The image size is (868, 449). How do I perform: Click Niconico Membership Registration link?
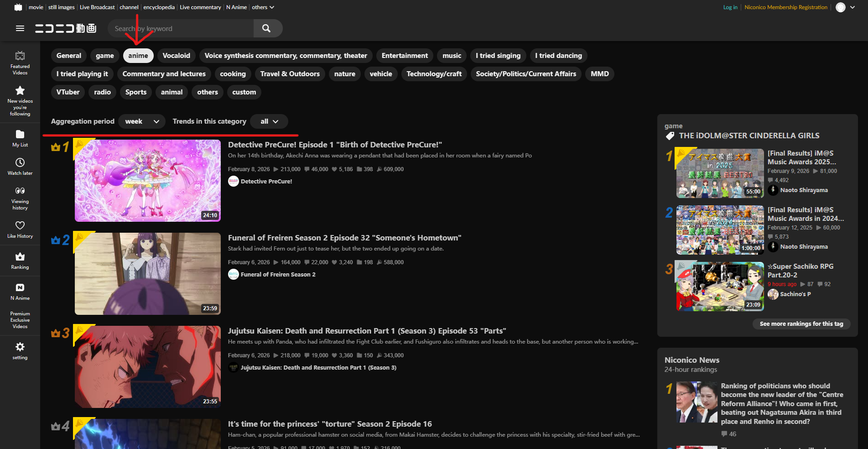coord(786,7)
